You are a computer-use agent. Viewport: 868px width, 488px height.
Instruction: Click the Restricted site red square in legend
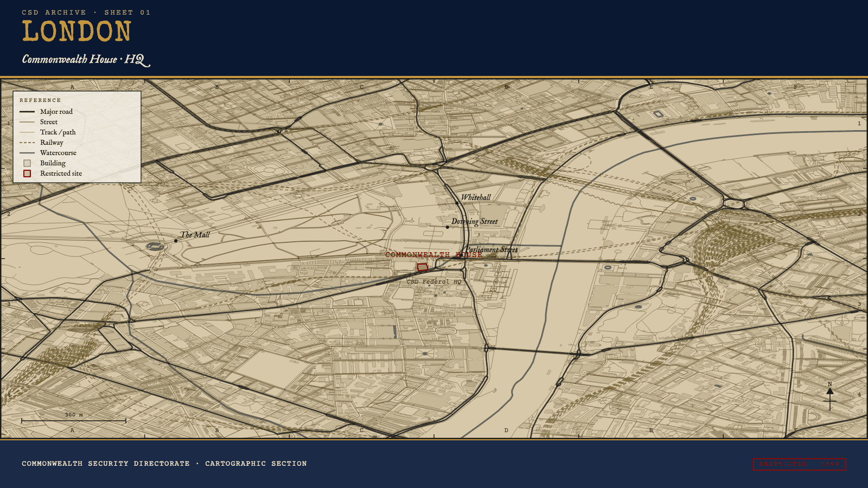point(27,174)
